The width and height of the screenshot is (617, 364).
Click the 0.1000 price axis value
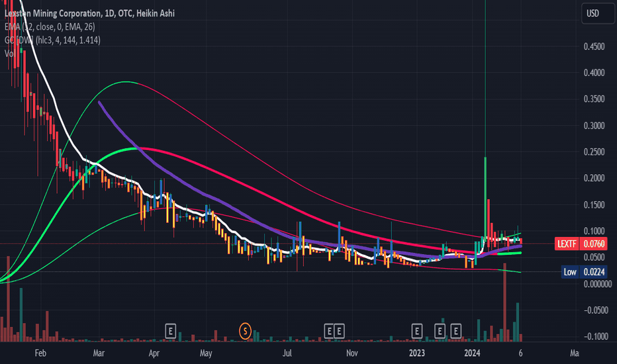[x=594, y=231]
